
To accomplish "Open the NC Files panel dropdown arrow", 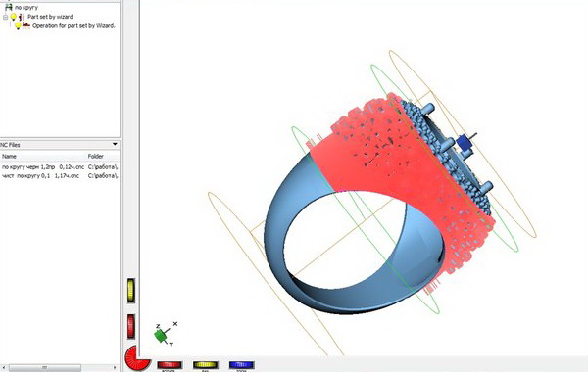I will pyautogui.click(x=115, y=144).
